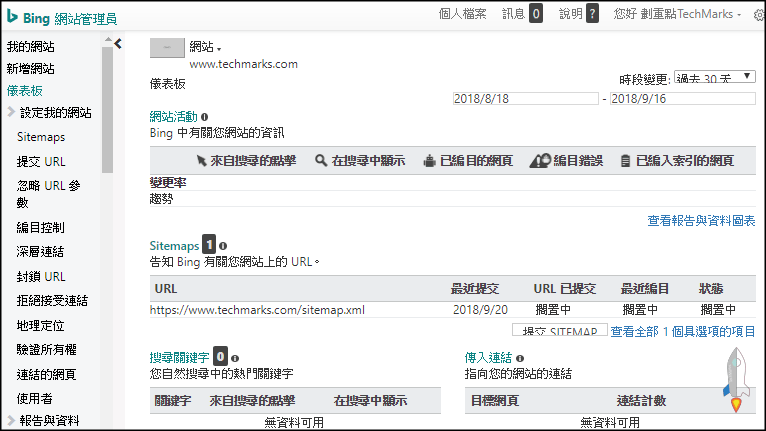Click the site thumbnail image
This screenshot has width=766, height=431.
coord(167,48)
